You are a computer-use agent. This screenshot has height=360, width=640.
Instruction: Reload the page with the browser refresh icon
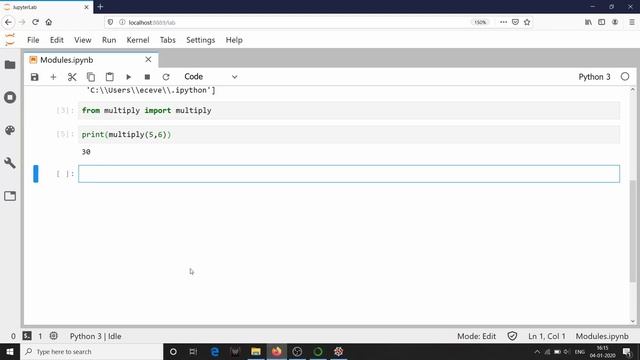point(36,22)
